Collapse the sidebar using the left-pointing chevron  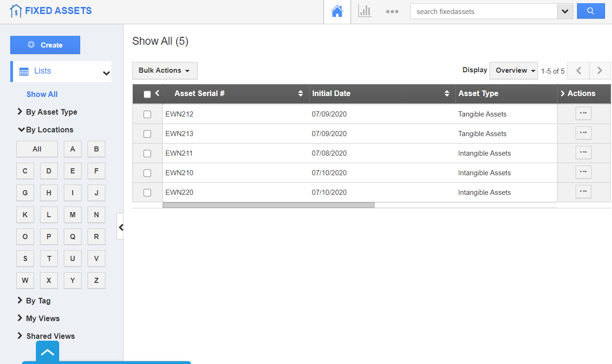click(121, 227)
